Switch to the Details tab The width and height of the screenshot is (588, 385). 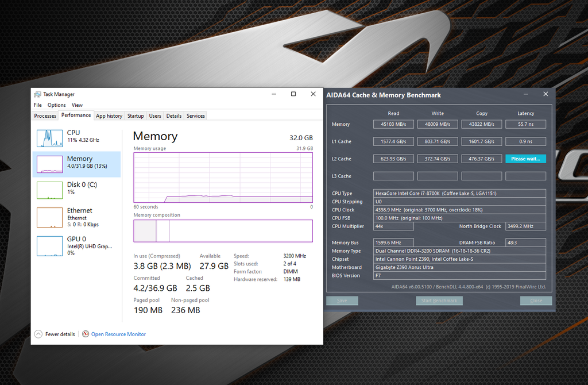coord(174,116)
